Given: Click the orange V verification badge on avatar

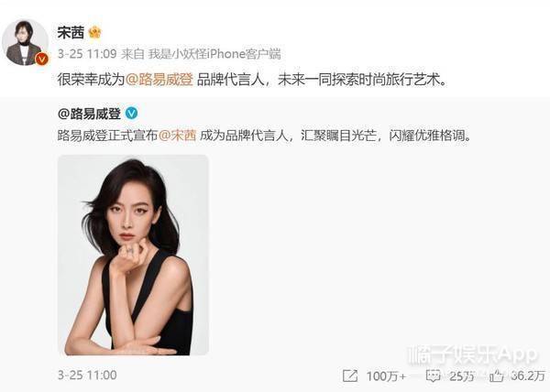Looking at the screenshot, I should point(42,60).
